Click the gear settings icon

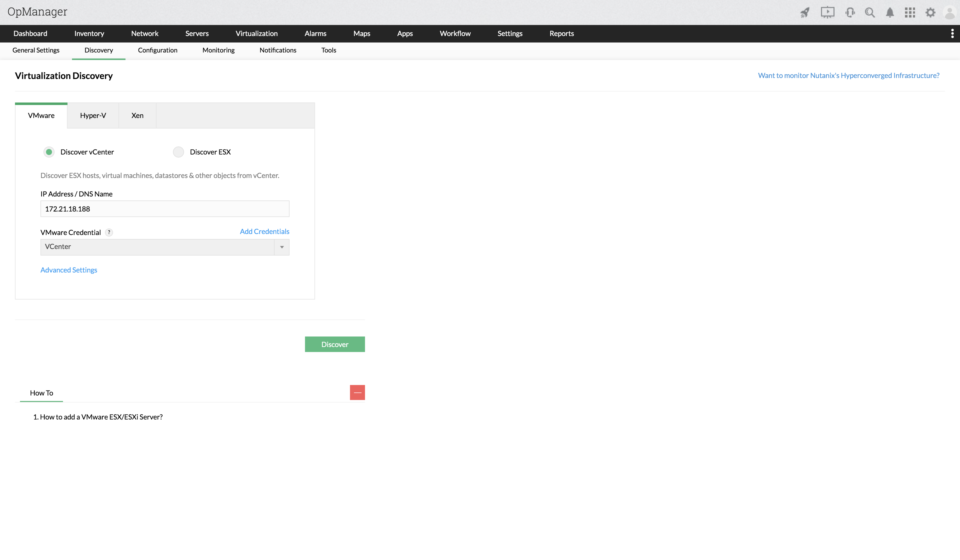930,12
